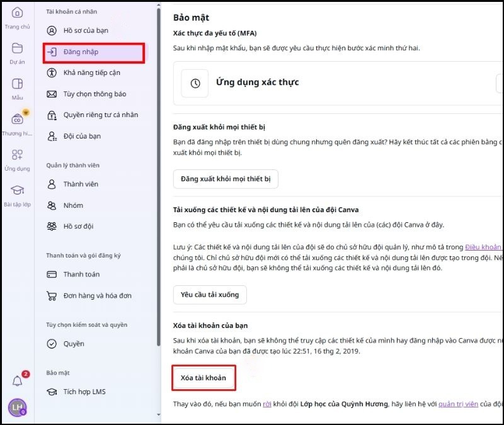Click lock icon beside Quyền riêng tư cá nhân

(x=52, y=115)
